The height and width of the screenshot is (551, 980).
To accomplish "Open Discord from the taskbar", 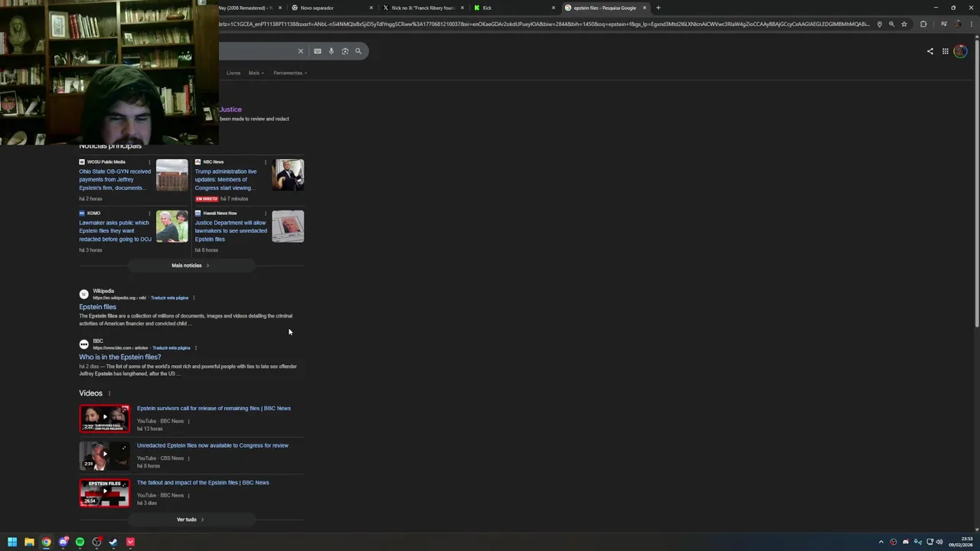I will click(x=63, y=542).
